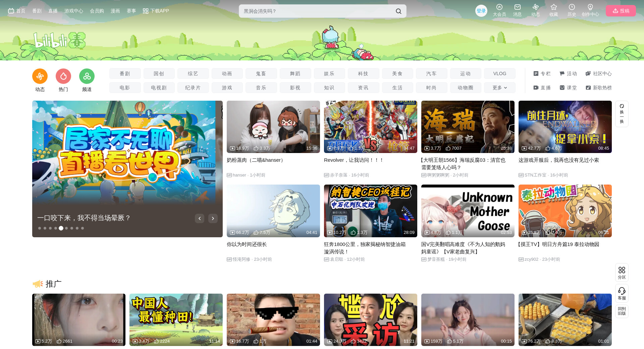Viewport: 644px width, 349px height.
Task: Jump to the last carousel dot
Action: tap(83, 228)
